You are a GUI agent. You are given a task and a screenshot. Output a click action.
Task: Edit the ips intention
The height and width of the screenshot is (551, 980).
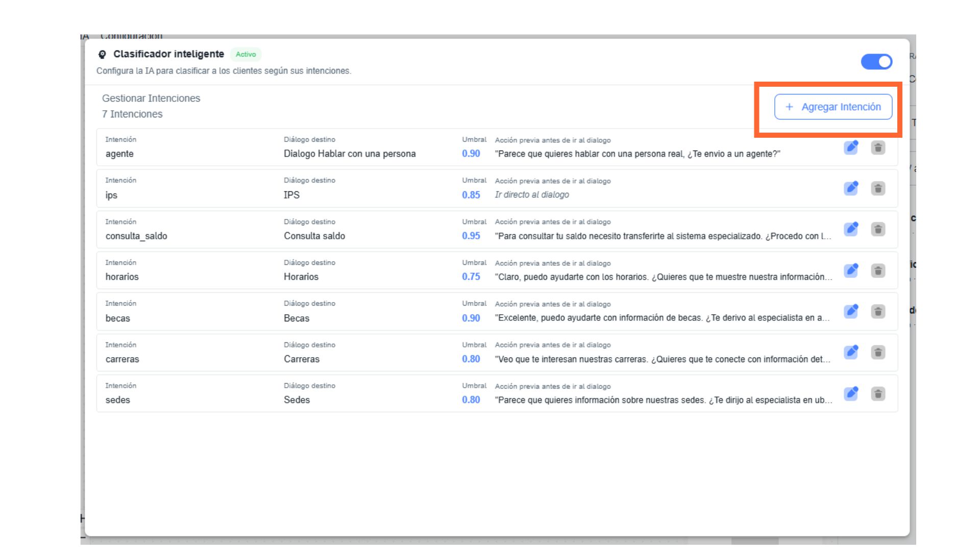[851, 188]
